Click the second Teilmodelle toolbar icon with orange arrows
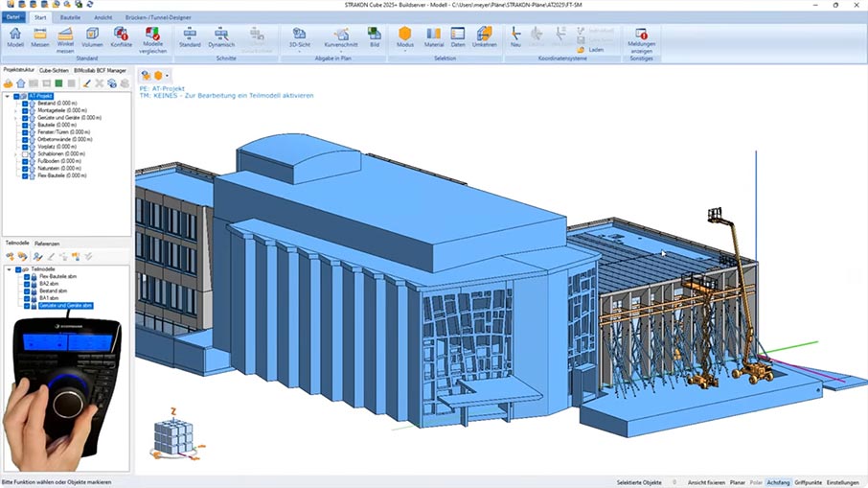The width and height of the screenshot is (868, 488). (x=23, y=256)
